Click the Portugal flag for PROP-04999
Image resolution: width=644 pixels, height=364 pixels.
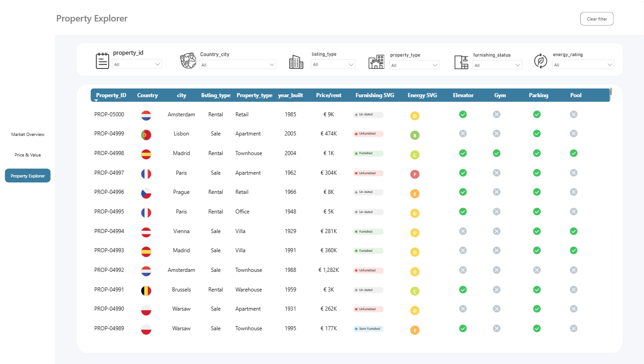click(x=146, y=135)
